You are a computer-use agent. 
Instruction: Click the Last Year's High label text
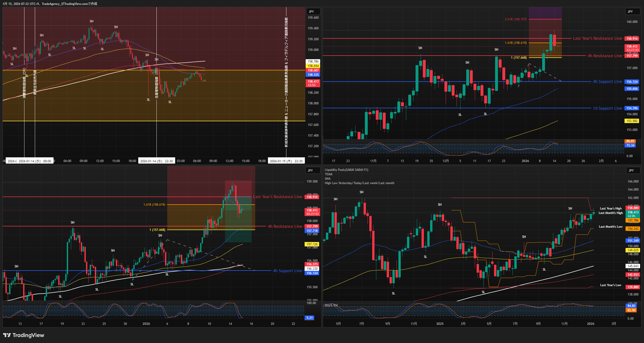point(610,209)
